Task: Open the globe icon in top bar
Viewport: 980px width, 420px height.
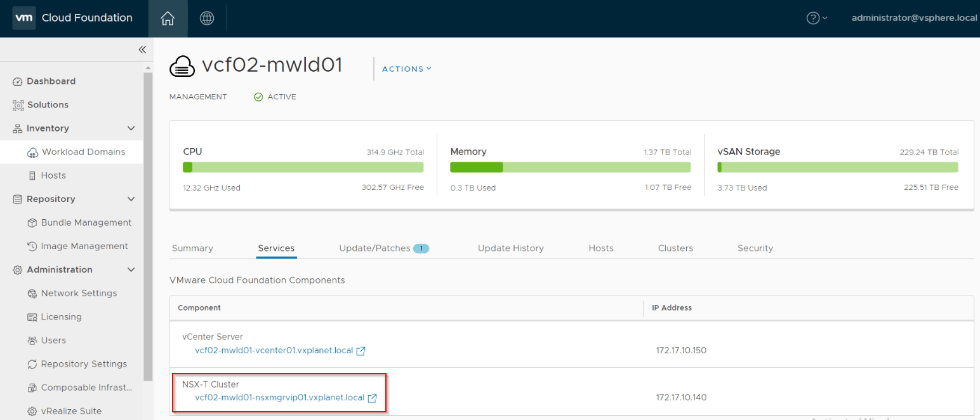Action: tap(207, 18)
